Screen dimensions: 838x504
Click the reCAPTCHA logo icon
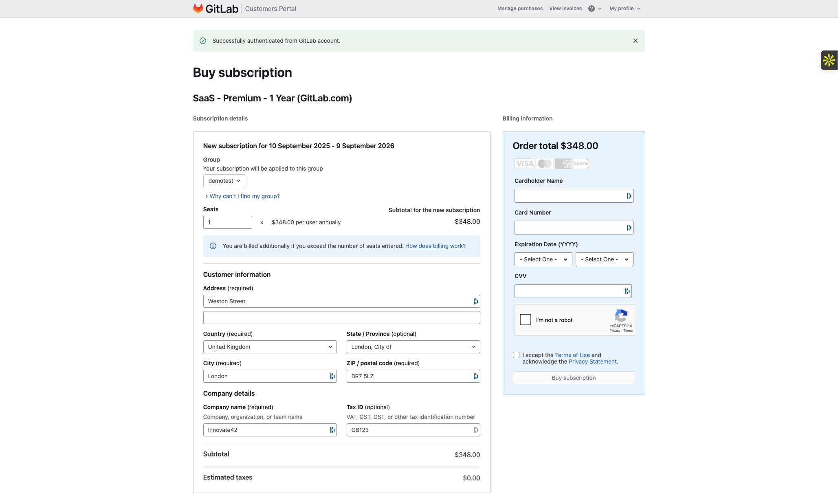(x=621, y=316)
